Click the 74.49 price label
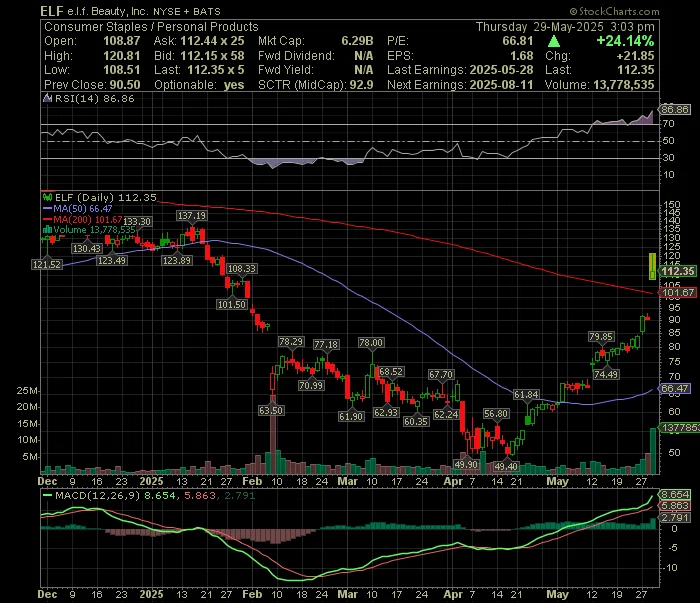700x603 pixels. 606,374
